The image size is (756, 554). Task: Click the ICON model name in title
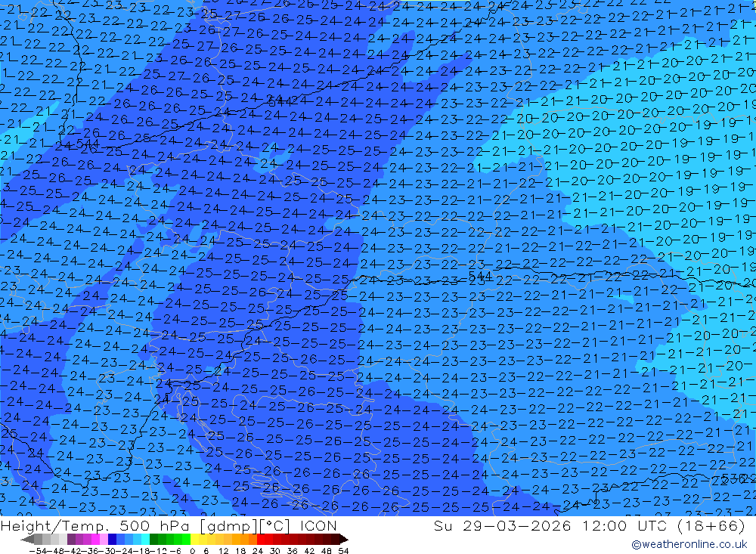318,525
